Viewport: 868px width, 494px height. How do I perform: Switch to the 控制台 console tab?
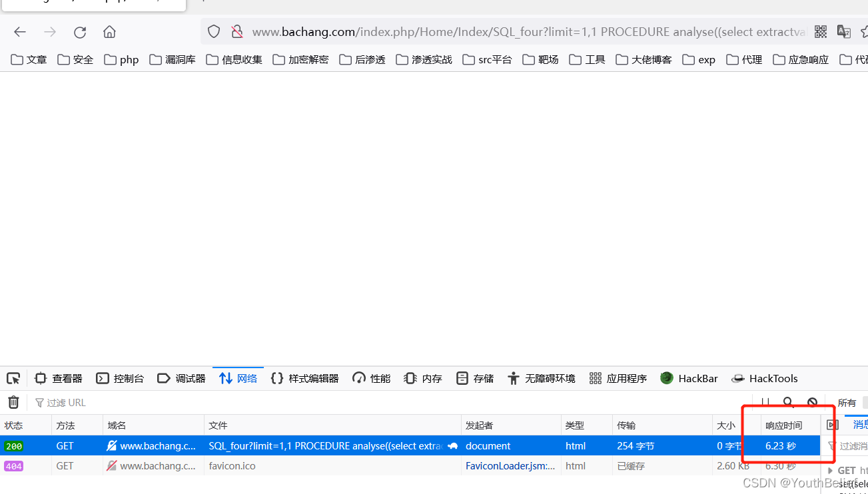120,378
